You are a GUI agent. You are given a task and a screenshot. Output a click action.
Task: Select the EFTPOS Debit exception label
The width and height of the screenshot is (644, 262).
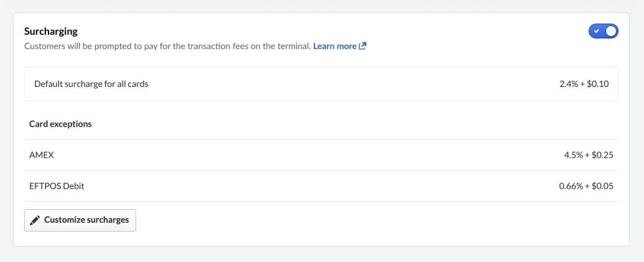click(57, 186)
